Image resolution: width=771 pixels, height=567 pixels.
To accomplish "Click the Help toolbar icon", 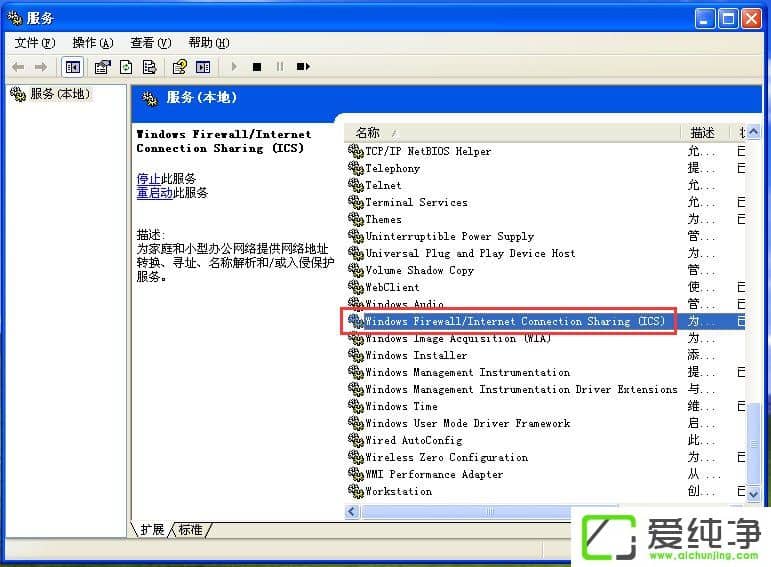I will point(179,67).
